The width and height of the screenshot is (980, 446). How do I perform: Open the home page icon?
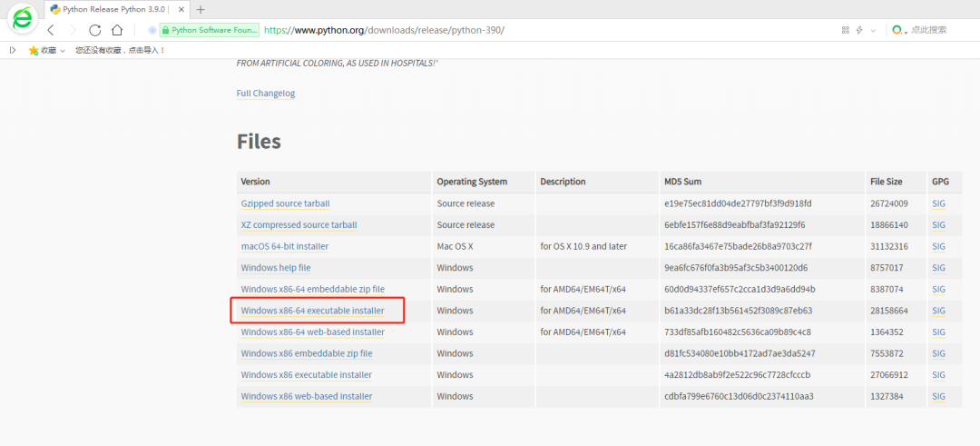tap(117, 30)
